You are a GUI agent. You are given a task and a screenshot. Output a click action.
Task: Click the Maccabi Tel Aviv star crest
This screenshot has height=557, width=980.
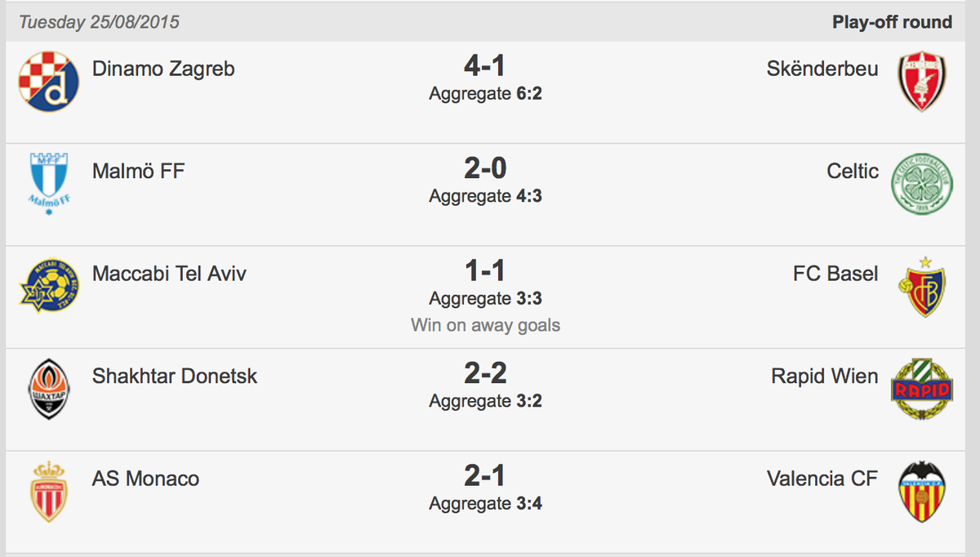point(48,287)
